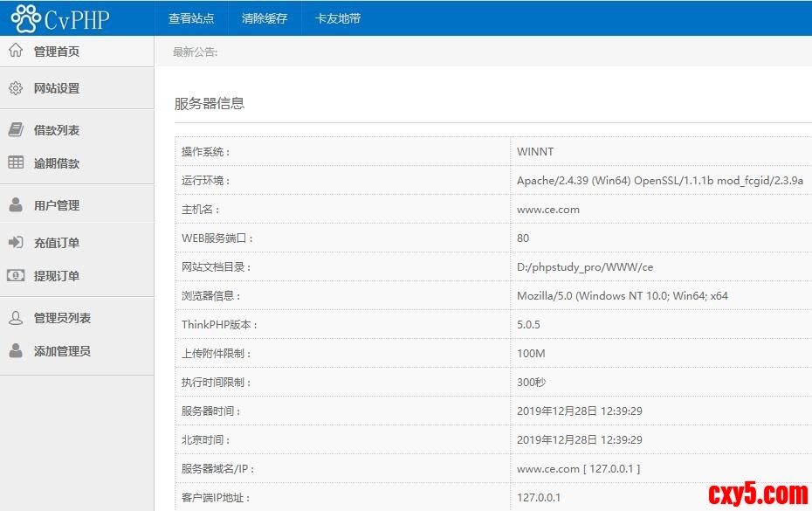Click the CvPHP brand text
This screenshot has height=511, width=812.
point(77,19)
